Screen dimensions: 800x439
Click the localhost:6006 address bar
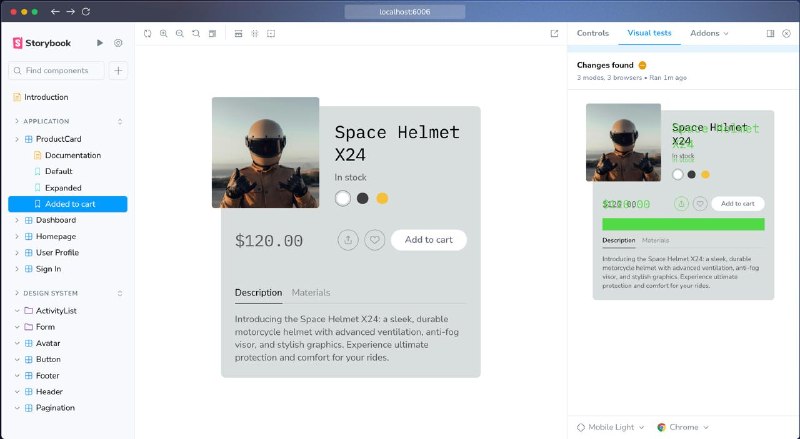point(405,12)
